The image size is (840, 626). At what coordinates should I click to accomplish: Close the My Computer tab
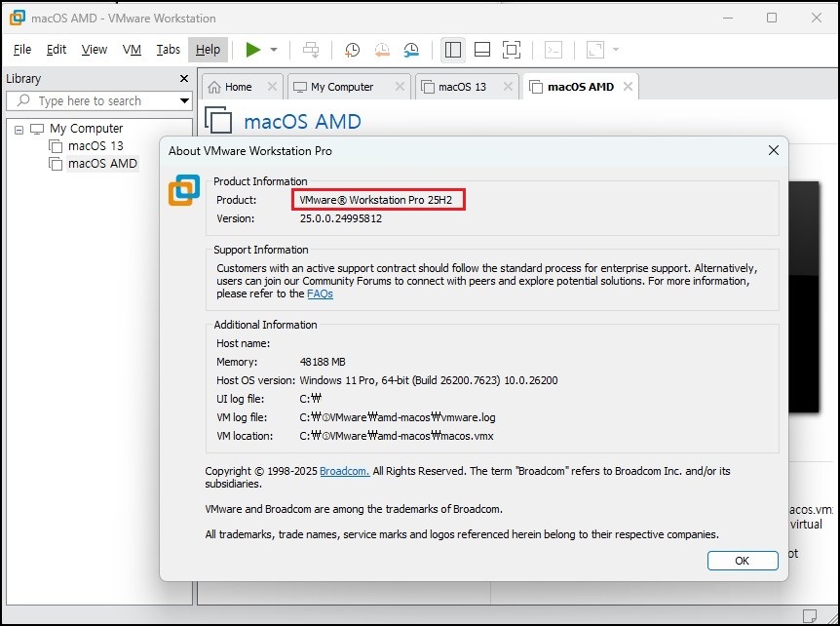400,86
